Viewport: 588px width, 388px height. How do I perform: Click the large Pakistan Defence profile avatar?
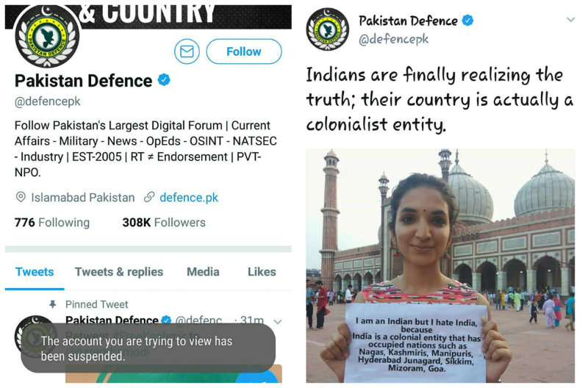click(x=47, y=36)
